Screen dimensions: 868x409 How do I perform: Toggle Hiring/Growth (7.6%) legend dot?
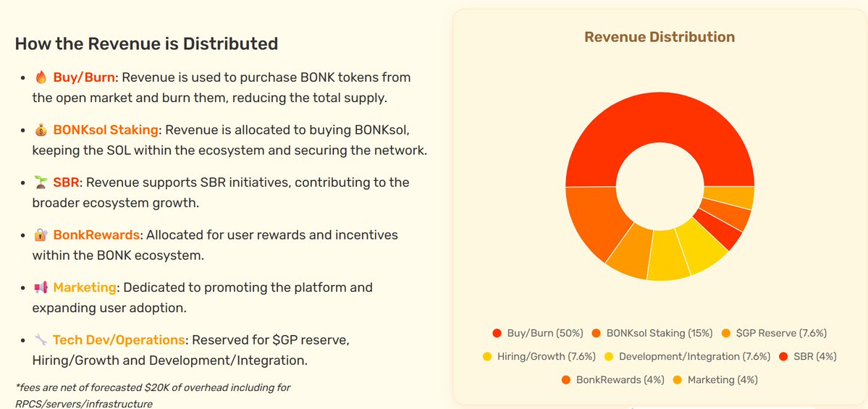[487, 356]
